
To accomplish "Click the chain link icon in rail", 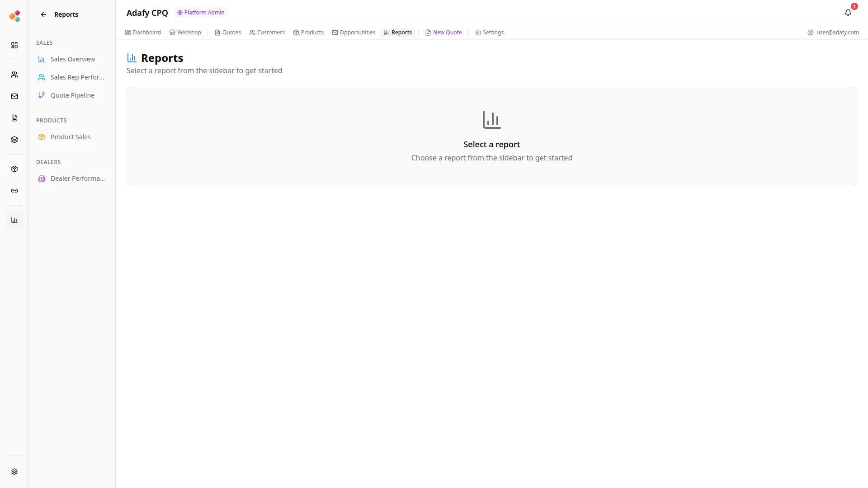I will tap(14, 191).
